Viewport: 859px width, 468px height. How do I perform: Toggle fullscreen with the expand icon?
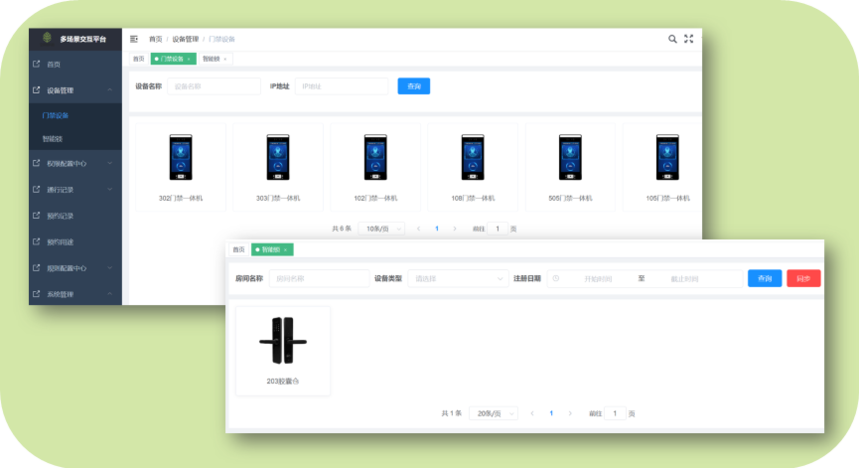(x=689, y=39)
